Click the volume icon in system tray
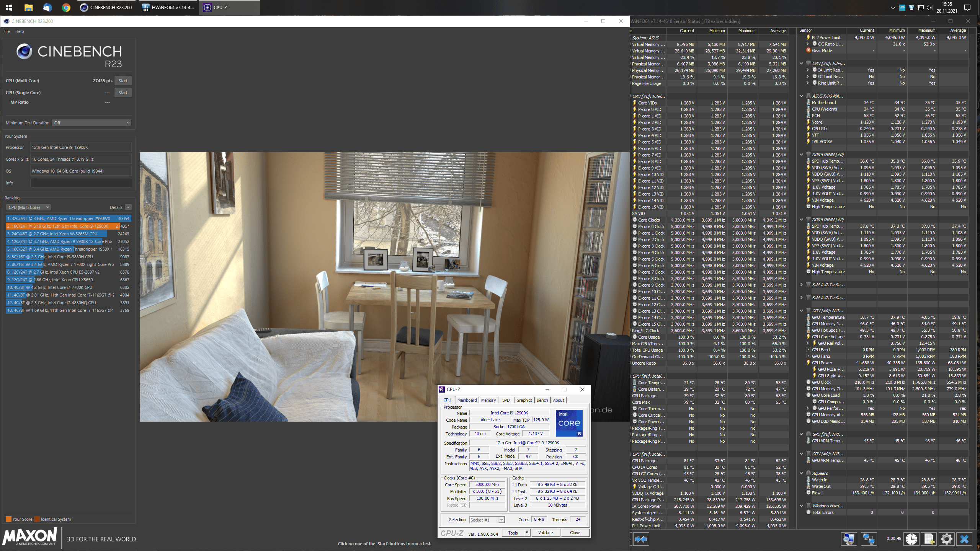This screenshot has height=551, width=980. [929, 7]
